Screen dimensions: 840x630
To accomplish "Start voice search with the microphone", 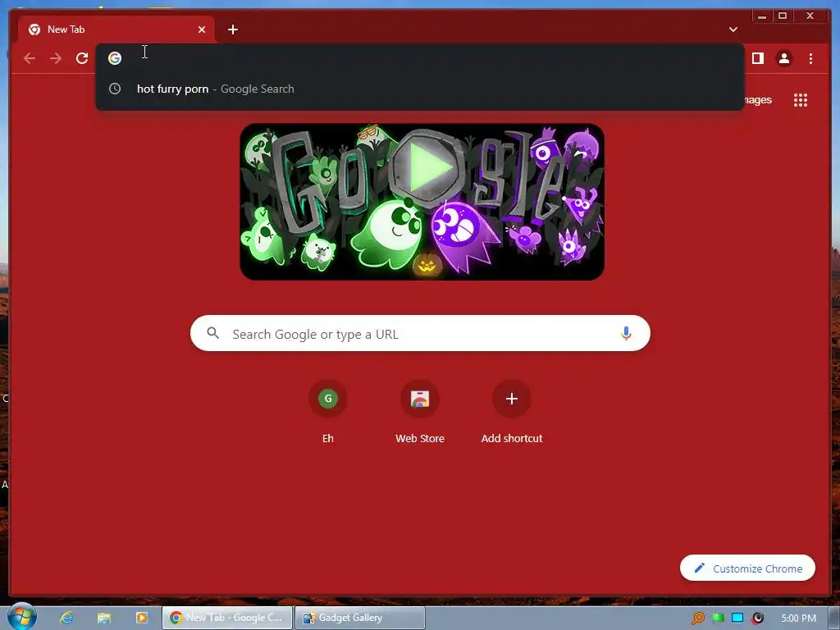I will pyautogui.click(x=626, y=333).
